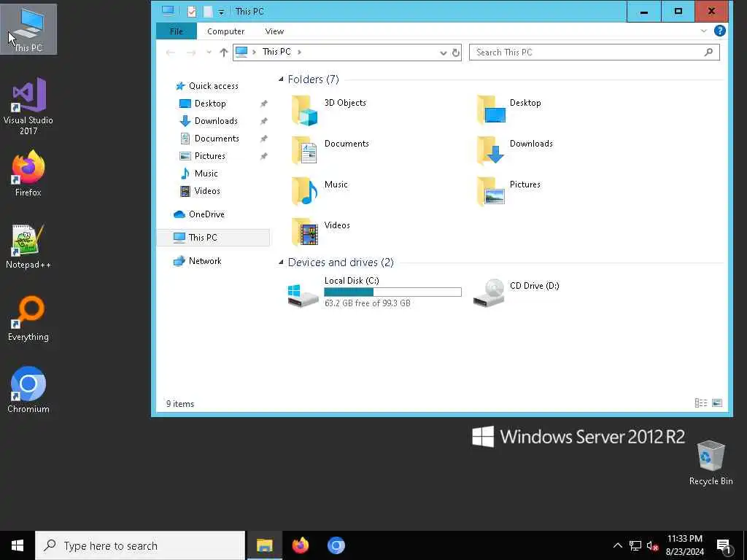The width and height of the screenshot is (747, 560).
Task: Open File Explorer from the taskbar
Action: click(x=264, y=545)
